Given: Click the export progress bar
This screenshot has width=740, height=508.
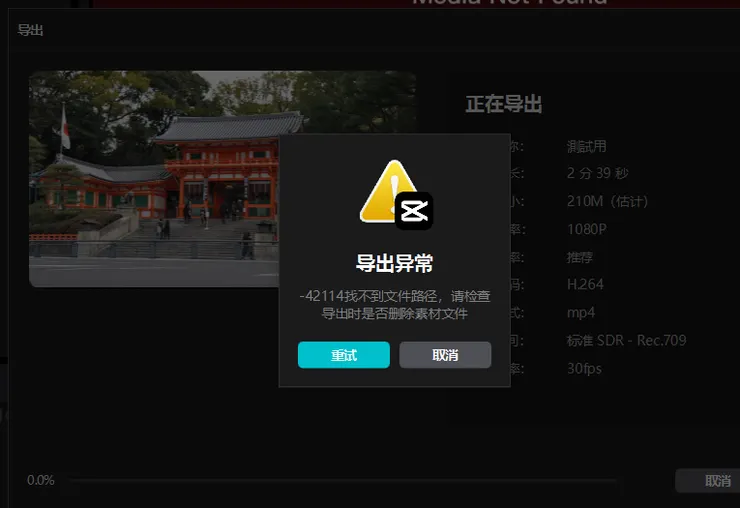Looking at the screenshot, I should 343,481.
